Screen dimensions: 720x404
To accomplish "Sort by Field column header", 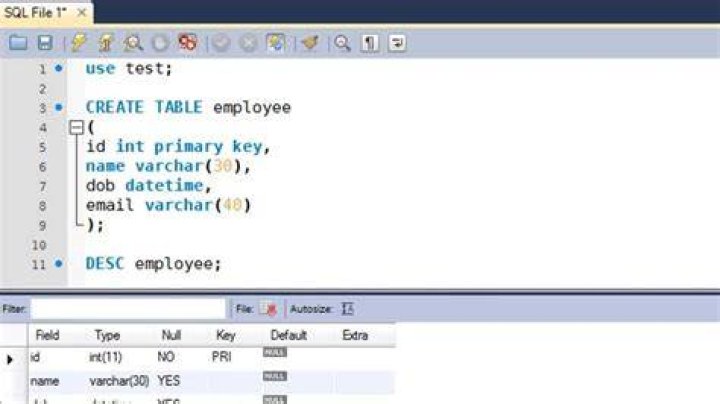I will [x=47, y=335].
